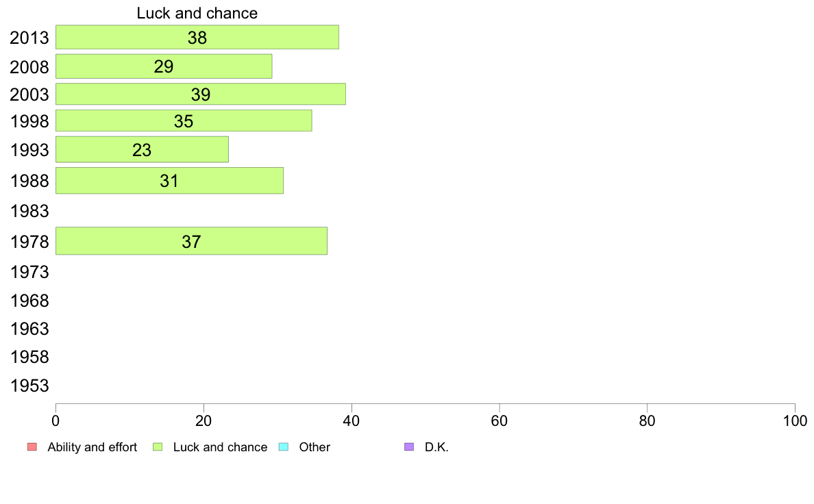Click the 1953 year axis label
The image size is (814, 504).
pos(29,386)
